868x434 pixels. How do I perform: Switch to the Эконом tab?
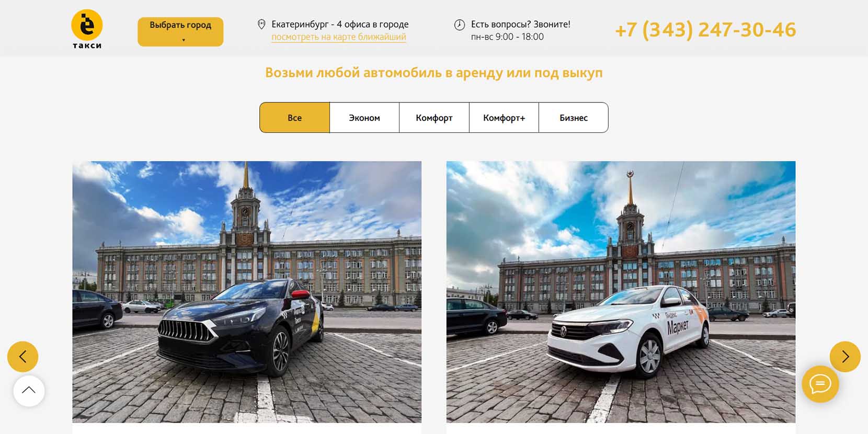point(364,118)
